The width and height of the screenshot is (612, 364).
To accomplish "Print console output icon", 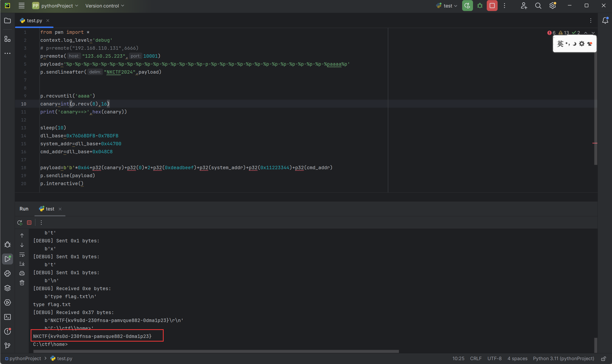I will point(22,273).
